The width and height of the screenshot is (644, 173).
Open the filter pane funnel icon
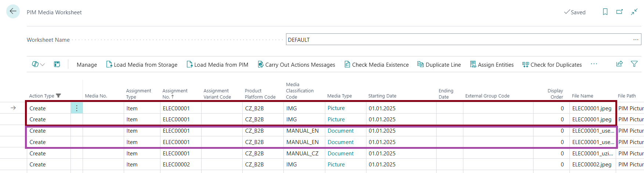point(634,64)
